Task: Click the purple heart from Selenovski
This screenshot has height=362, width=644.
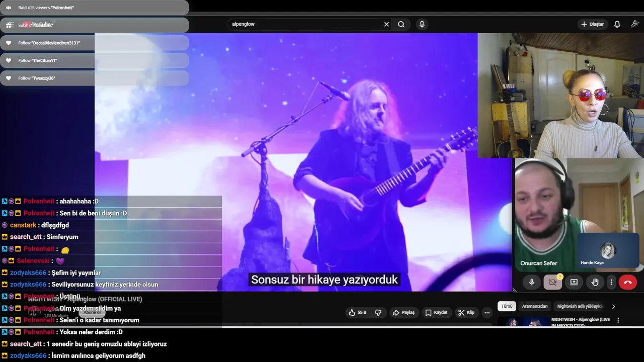Action: point(60,261)
